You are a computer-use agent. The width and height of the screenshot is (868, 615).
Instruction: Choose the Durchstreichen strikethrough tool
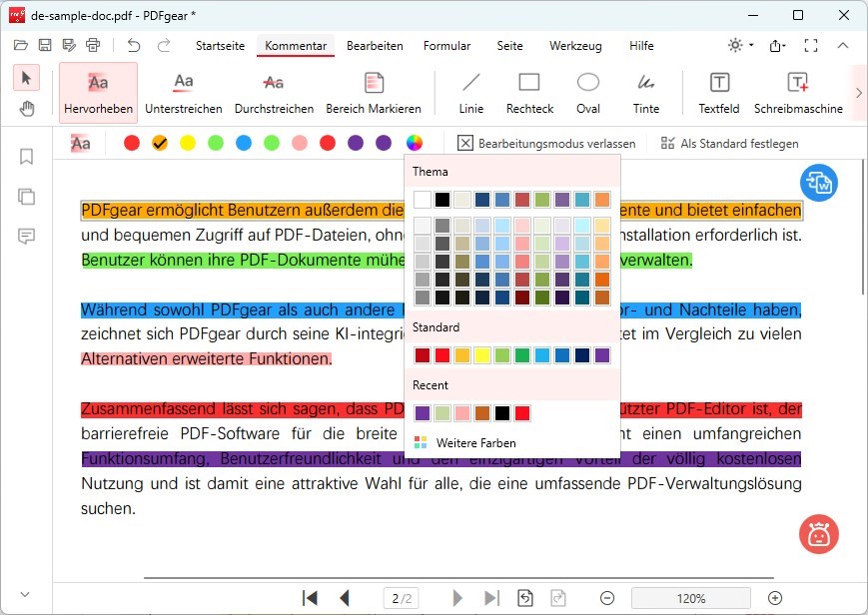(274, 91)
